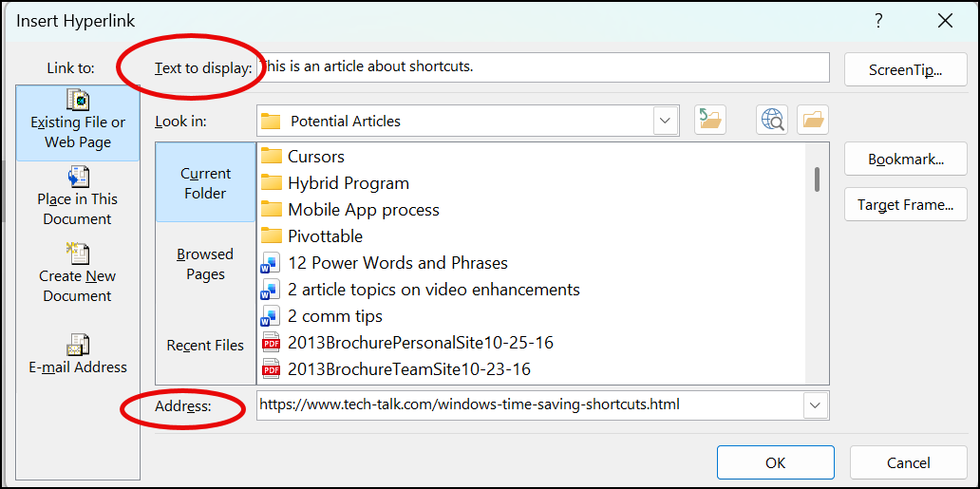
Task: Click the Pivottable folder icon
Action: point(271,235)
